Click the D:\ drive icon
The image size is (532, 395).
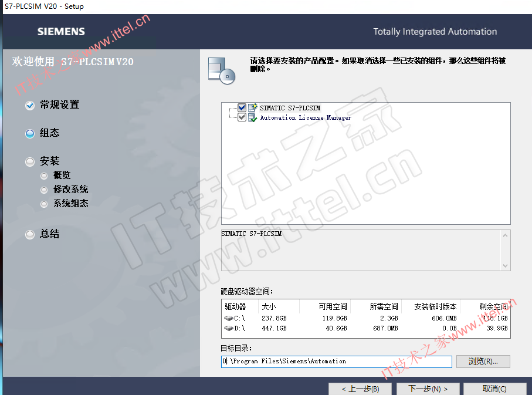pos(229,328)
